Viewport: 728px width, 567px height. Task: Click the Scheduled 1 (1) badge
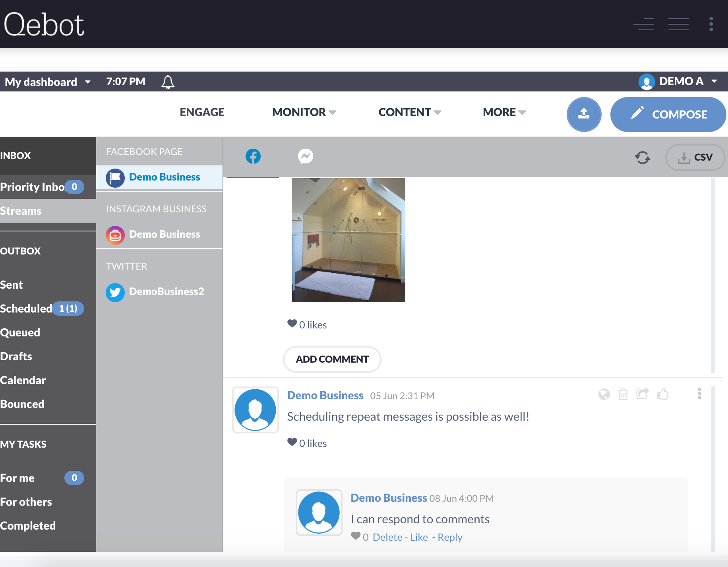(68, 309)
